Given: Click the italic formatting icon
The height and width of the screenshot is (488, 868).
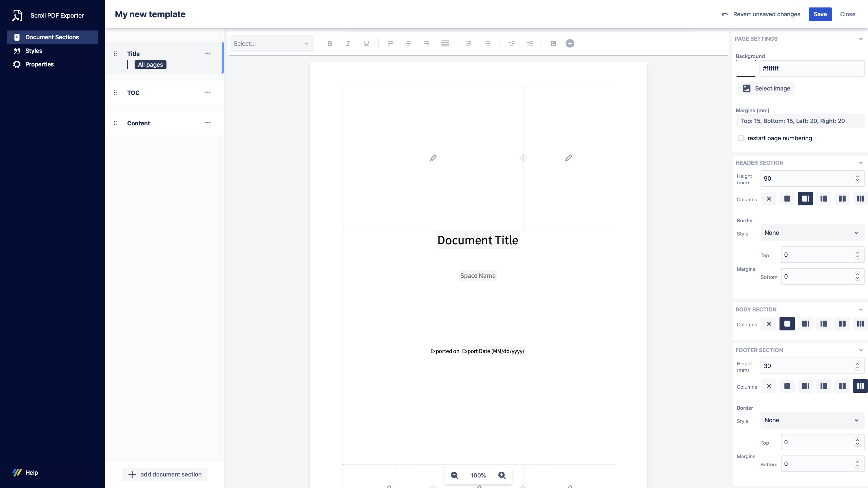Looking at the screenshot, I should [x=348, y=43].
